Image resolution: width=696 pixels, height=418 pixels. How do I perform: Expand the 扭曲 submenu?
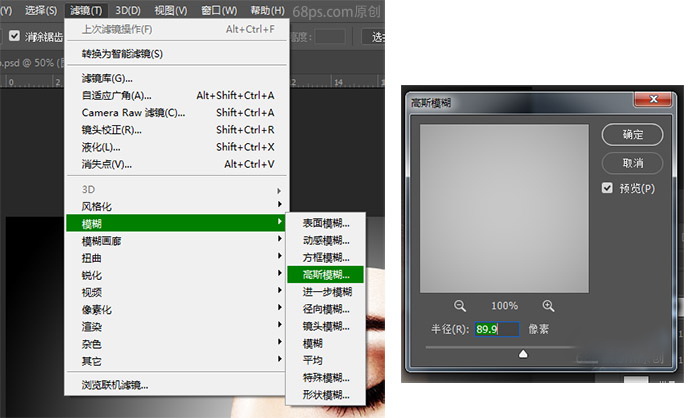[177, 258]
